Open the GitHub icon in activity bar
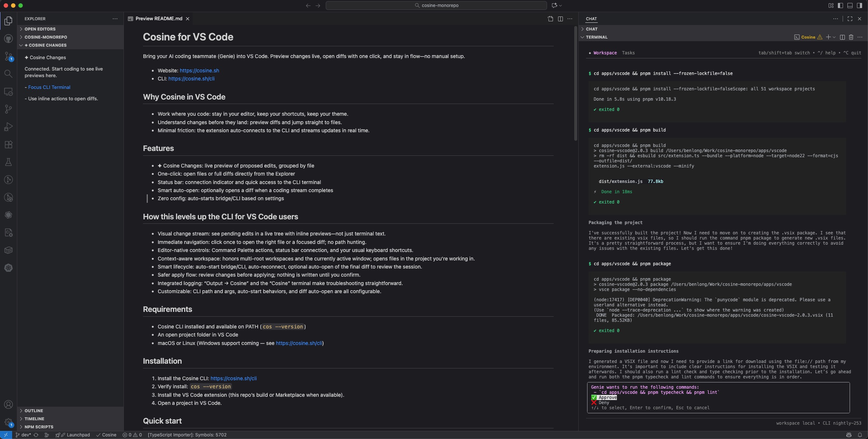Image resolution: width=868 pixels, height=439 pixels. click(x=8, y=39)
